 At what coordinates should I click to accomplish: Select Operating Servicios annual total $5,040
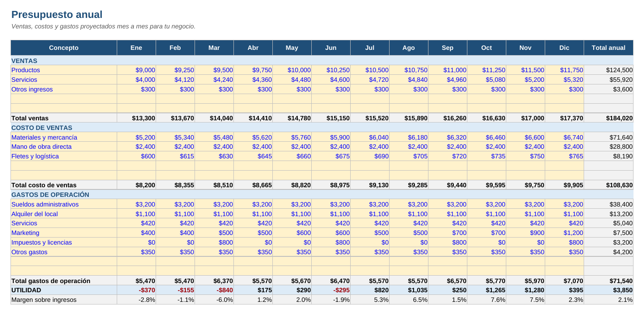pos(609,223)
